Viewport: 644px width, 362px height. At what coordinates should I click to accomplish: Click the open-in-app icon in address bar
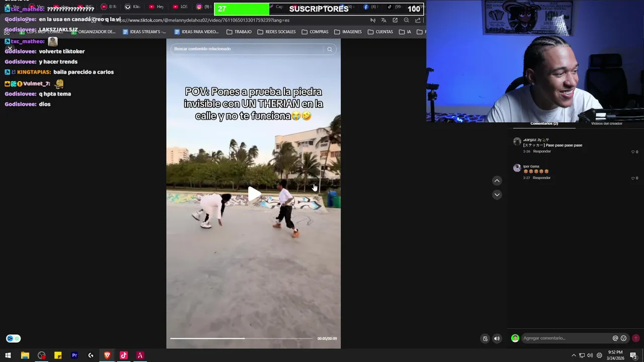point(395,20)
